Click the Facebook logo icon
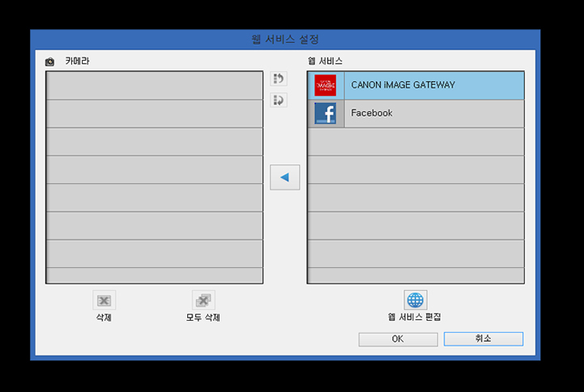 point(326,113)
